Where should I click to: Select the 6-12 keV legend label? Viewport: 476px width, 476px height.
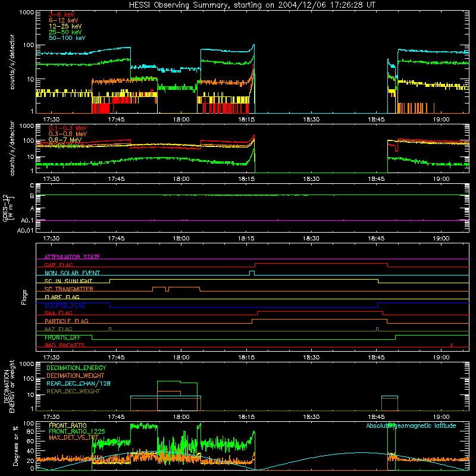click(64, 20)
